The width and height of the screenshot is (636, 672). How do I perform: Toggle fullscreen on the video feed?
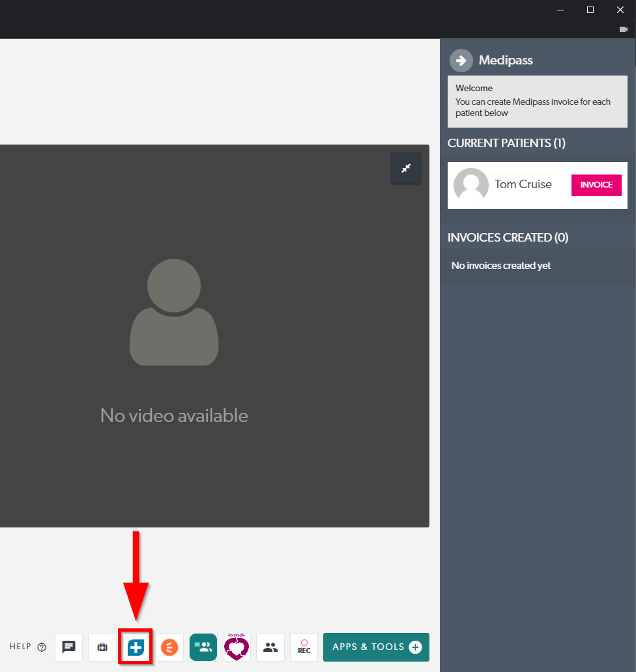point(405,168)
